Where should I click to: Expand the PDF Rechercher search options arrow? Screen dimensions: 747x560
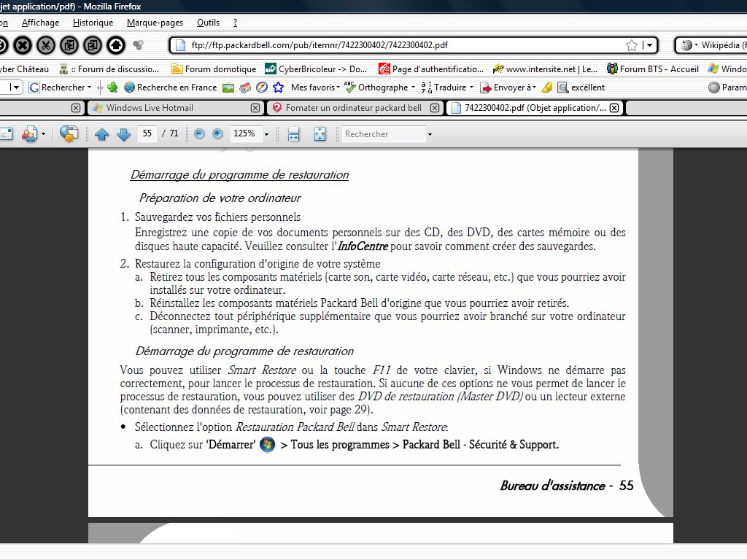430,134
